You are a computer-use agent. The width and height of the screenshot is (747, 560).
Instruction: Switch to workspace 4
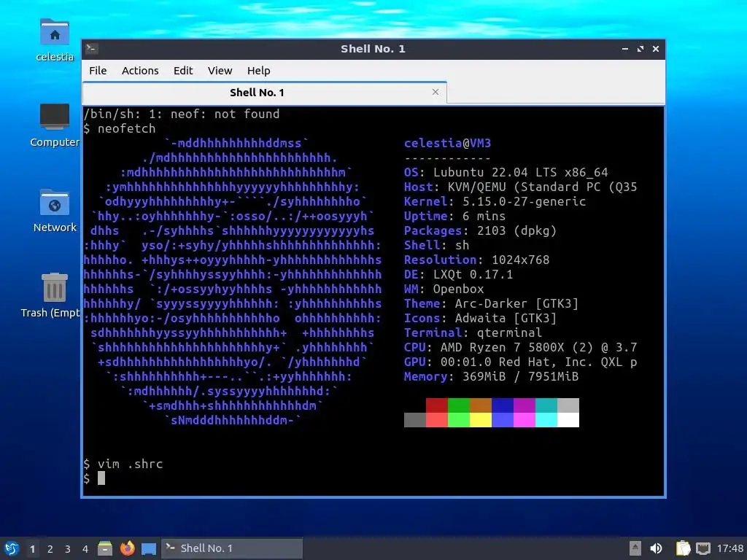pyautogui.click(x=85, y=549)
